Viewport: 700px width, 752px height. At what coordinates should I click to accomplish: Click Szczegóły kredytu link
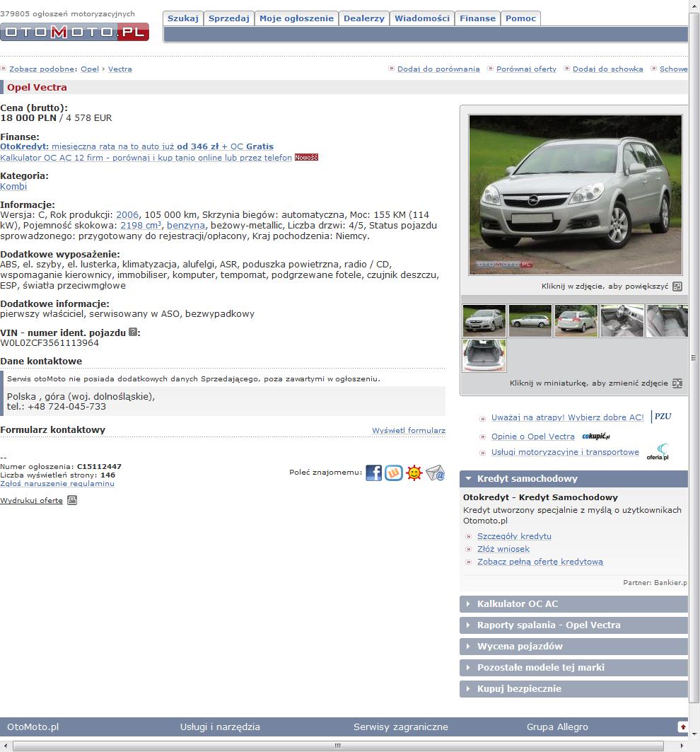tap(514, 536)
